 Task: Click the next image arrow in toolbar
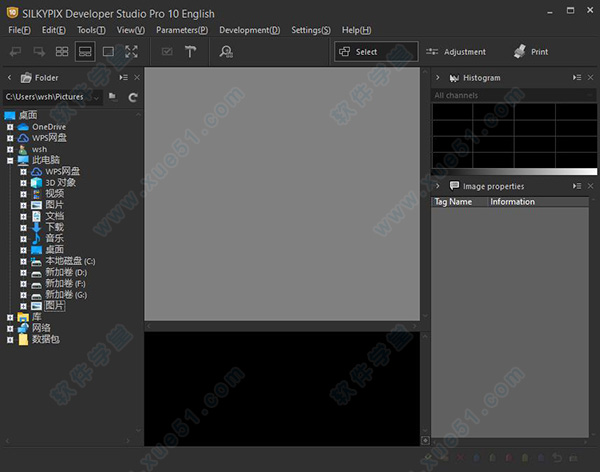(39, 52)
